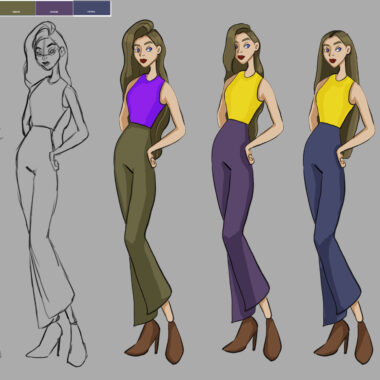380x380 pixels.
Task: Select the navy blue palette swatch
Action: click(92, 8)
